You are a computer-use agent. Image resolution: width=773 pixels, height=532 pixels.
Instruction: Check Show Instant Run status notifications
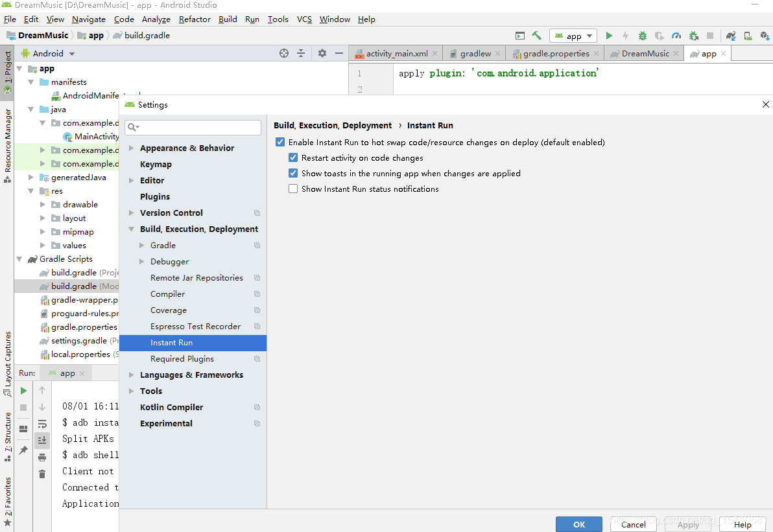(293, 189)
